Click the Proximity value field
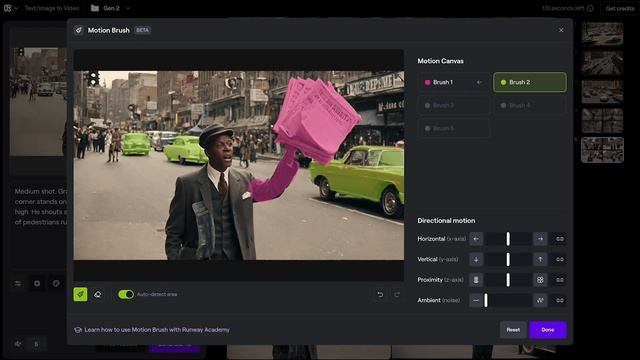 (559, 280)
